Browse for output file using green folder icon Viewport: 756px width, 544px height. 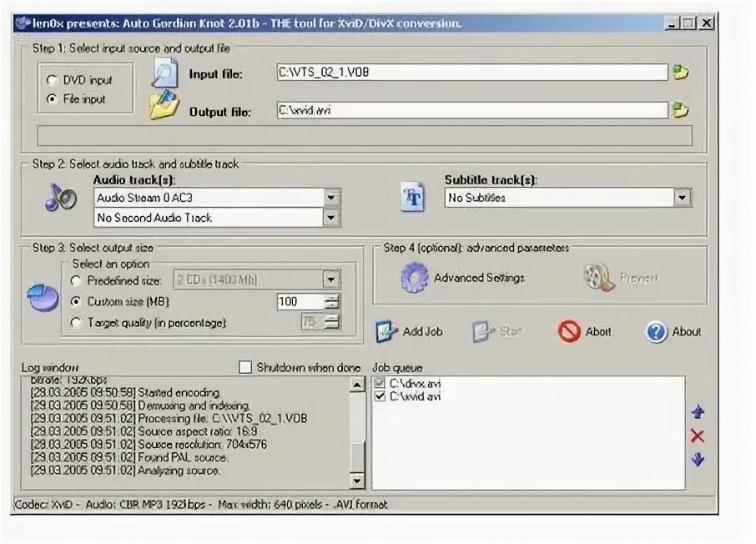click(681, 110)
